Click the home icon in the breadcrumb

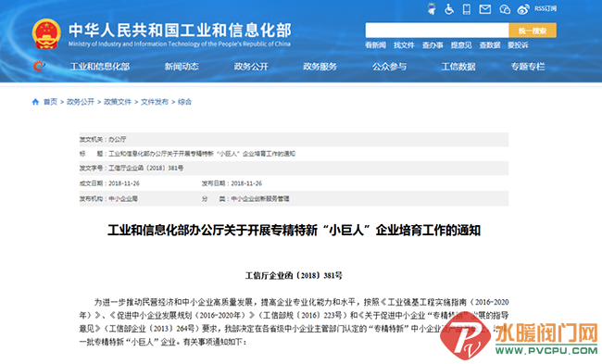coord(35,102)
